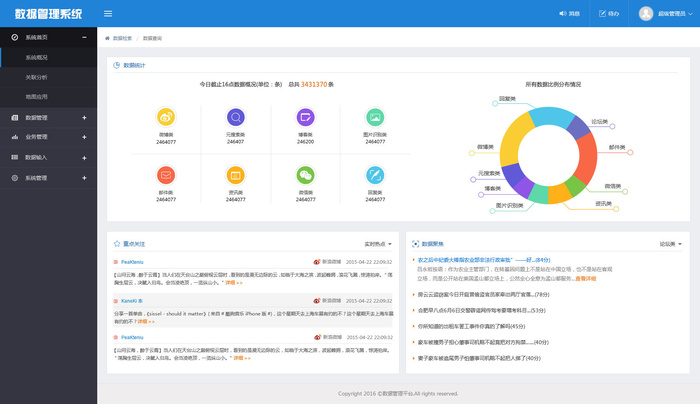Viewport: 700px width, 404px height.
Task: Open the 实时热点 filter dropdown
Action: pyautogui.click(x=378, y=244)
